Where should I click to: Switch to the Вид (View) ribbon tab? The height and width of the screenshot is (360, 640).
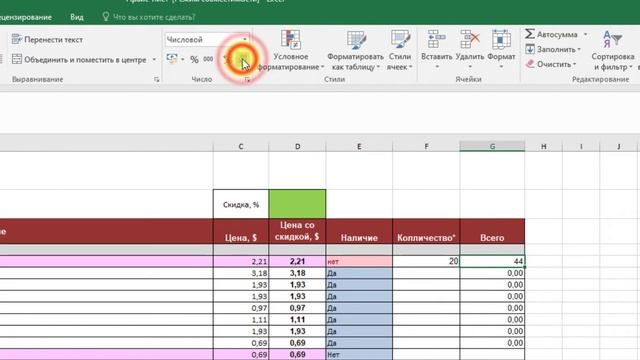tap(77, 17)
